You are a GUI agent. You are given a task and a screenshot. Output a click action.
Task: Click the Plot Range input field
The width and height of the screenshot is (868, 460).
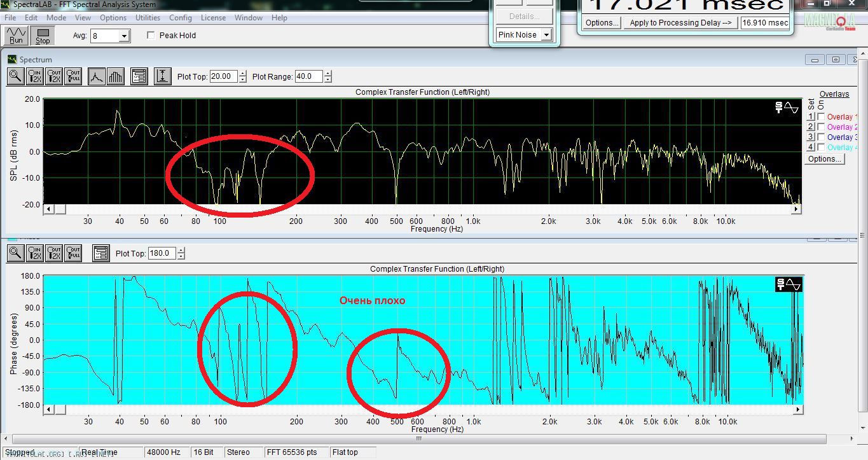pyautogui.click(x=309, y=76)
